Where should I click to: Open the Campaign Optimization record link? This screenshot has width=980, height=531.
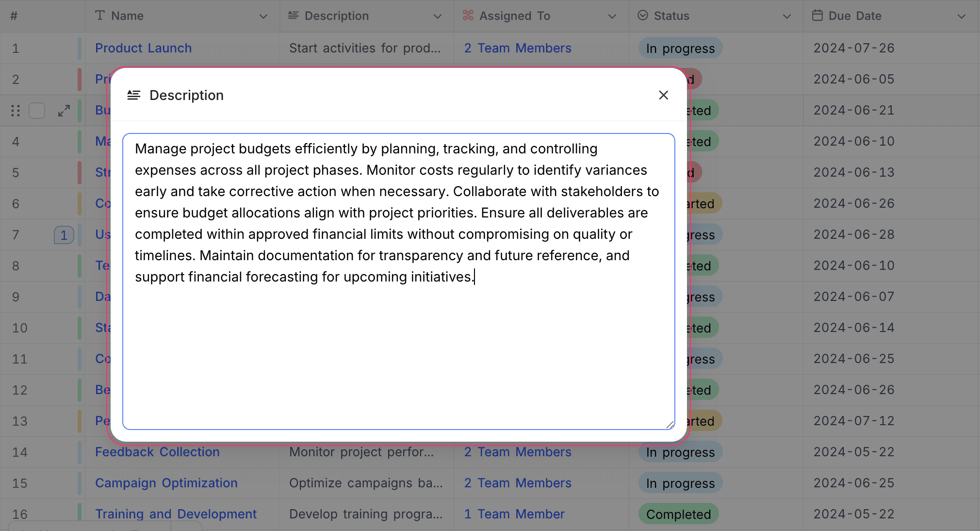(166, 483)
